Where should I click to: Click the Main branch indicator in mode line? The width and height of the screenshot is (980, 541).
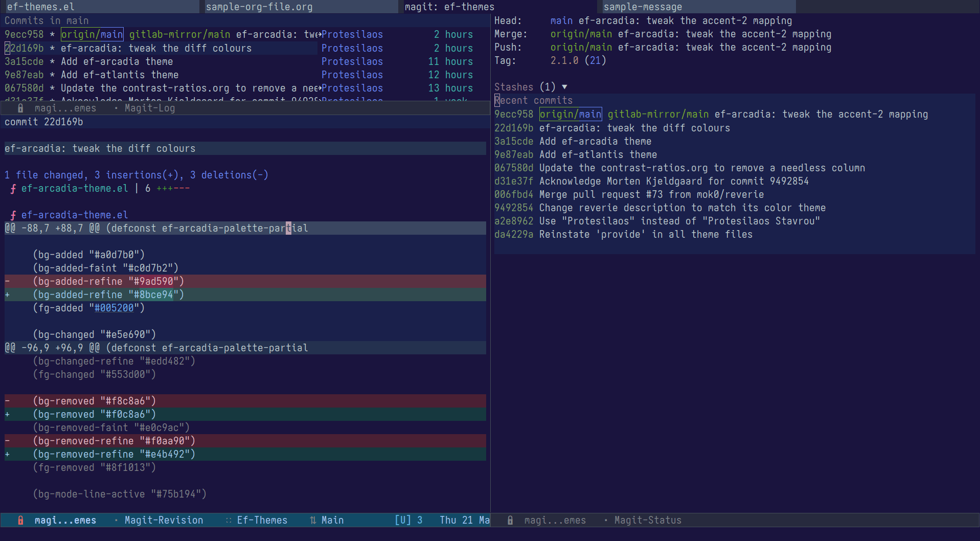[x=332, y=520]
